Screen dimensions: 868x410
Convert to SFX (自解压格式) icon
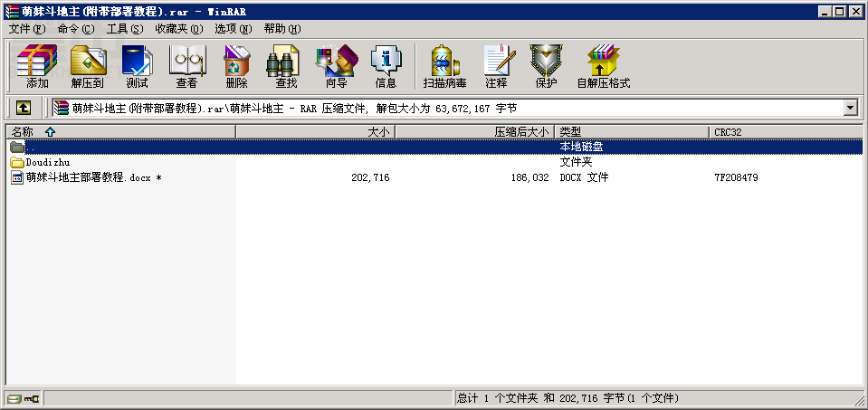[x=604, y=66]
